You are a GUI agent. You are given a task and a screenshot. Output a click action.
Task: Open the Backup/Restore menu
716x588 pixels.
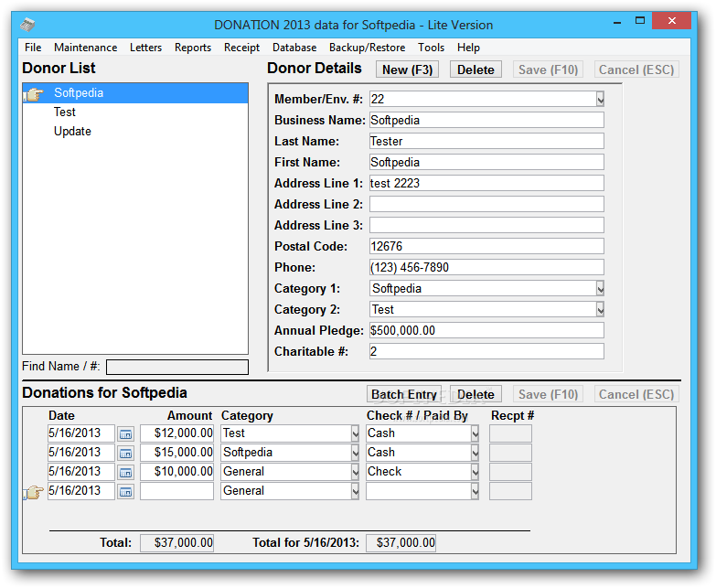pyautogui.click(x=367, y=48)
